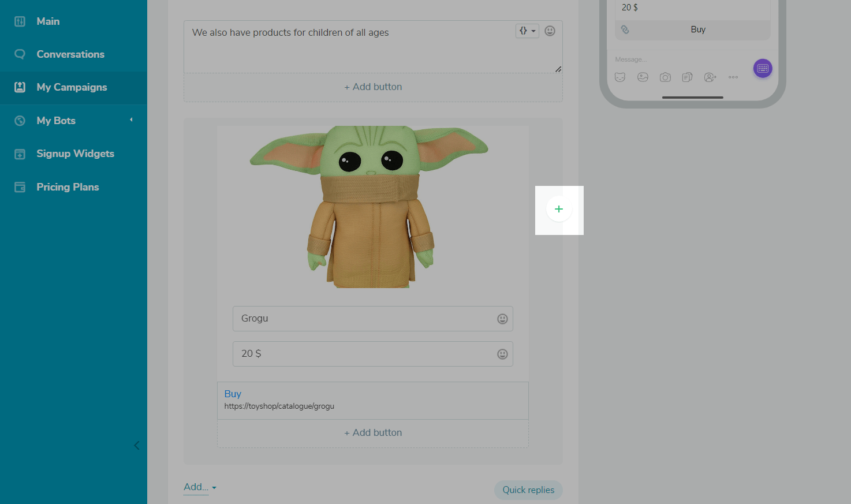
Task: Click the Grogu product image
Action: [369, 207]
